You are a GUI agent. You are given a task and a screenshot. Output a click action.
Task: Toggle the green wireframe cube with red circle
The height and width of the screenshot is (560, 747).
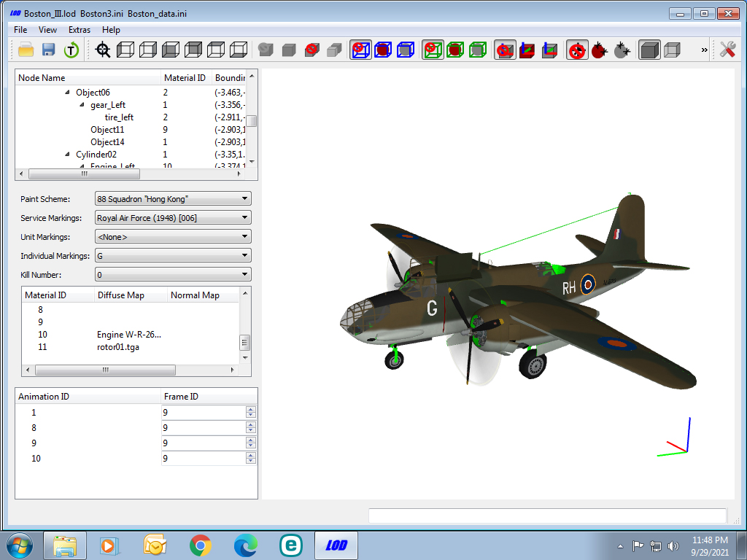click(433, 50)
